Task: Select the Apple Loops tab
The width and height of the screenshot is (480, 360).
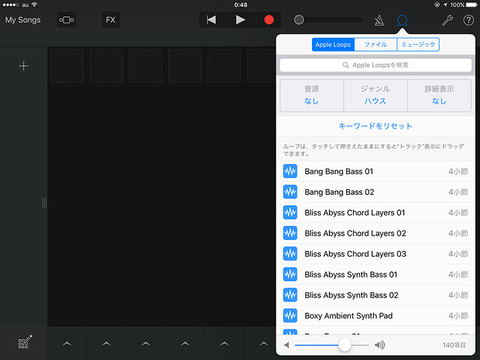Action: pos(333,45)
